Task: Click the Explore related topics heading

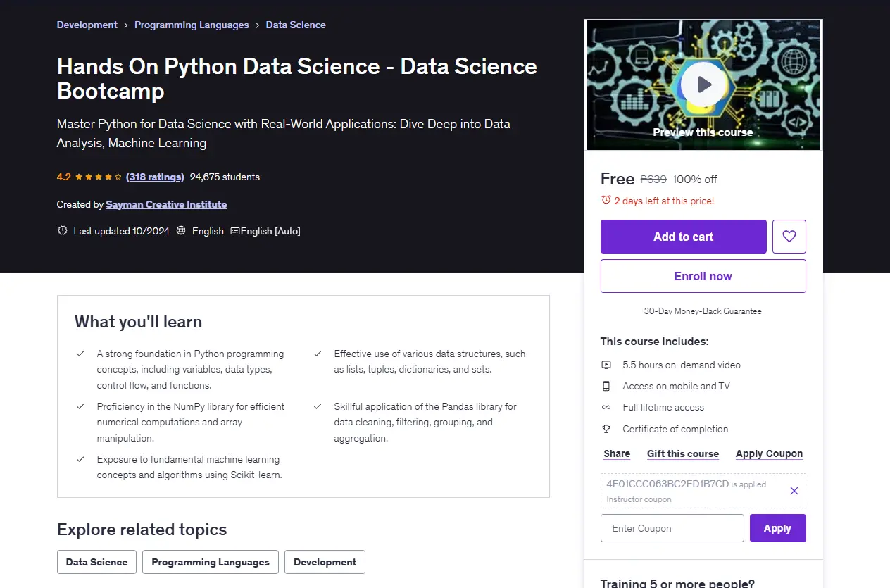Action: click(x=142, y=530)
